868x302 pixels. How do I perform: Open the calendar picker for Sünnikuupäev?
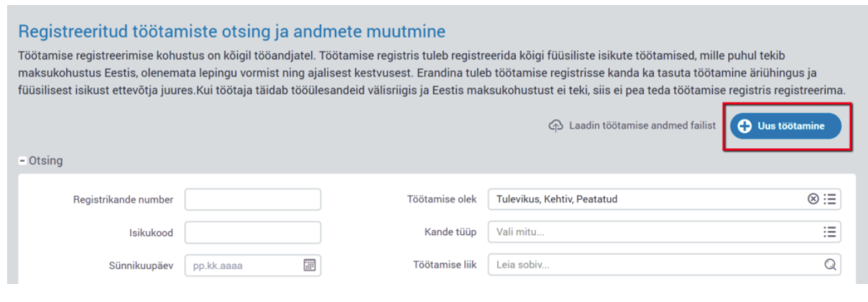(310, 265)
